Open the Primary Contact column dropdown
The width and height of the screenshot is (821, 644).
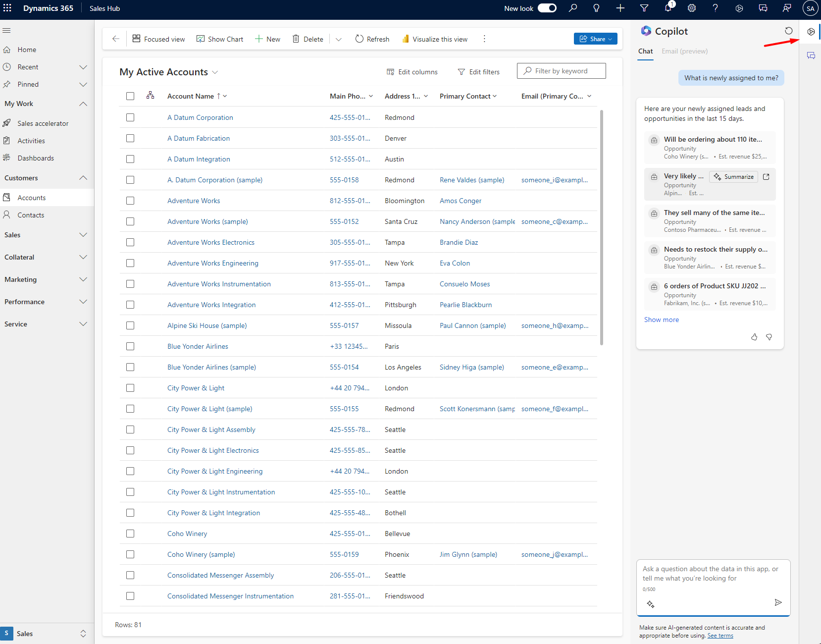point(495,96)
